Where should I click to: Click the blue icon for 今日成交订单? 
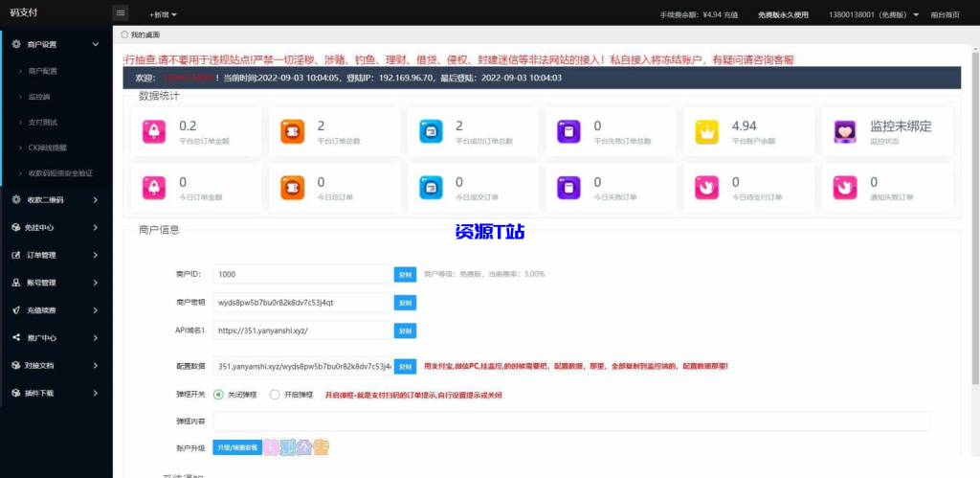(x=431, y=188)
